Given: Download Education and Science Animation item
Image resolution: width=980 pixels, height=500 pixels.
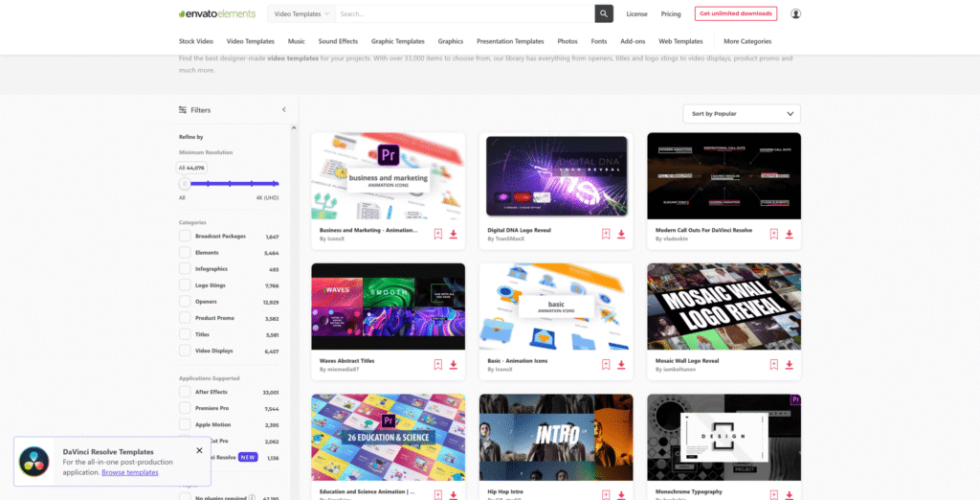Looking at the screenshot, I should coord(454,495).
